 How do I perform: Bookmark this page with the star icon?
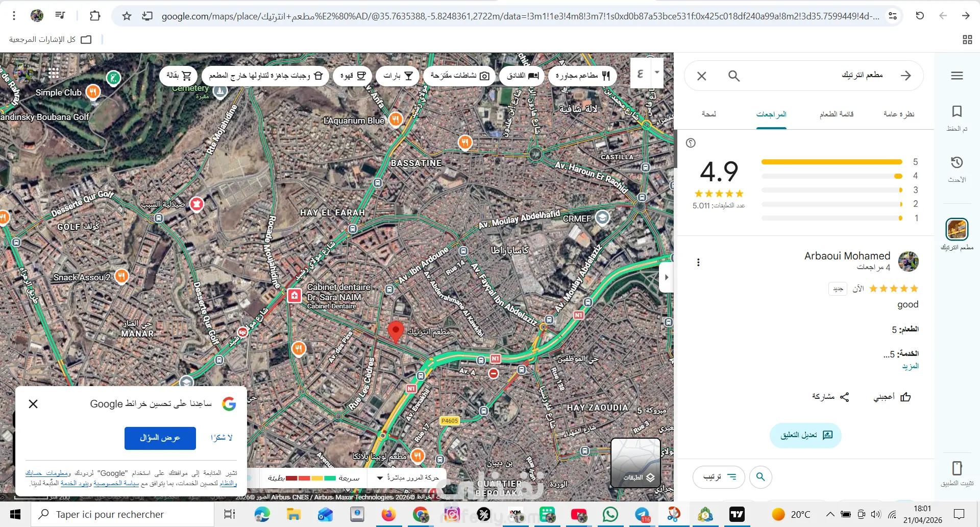pyautogui.click(x=127, y=16)
